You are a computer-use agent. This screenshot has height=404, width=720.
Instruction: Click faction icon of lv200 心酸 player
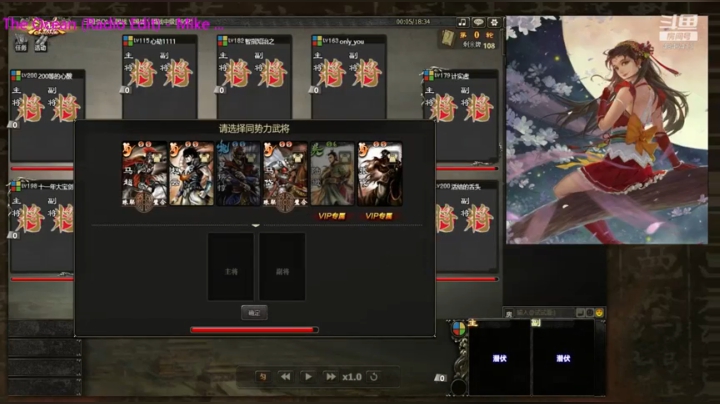(x=16, y=75)
